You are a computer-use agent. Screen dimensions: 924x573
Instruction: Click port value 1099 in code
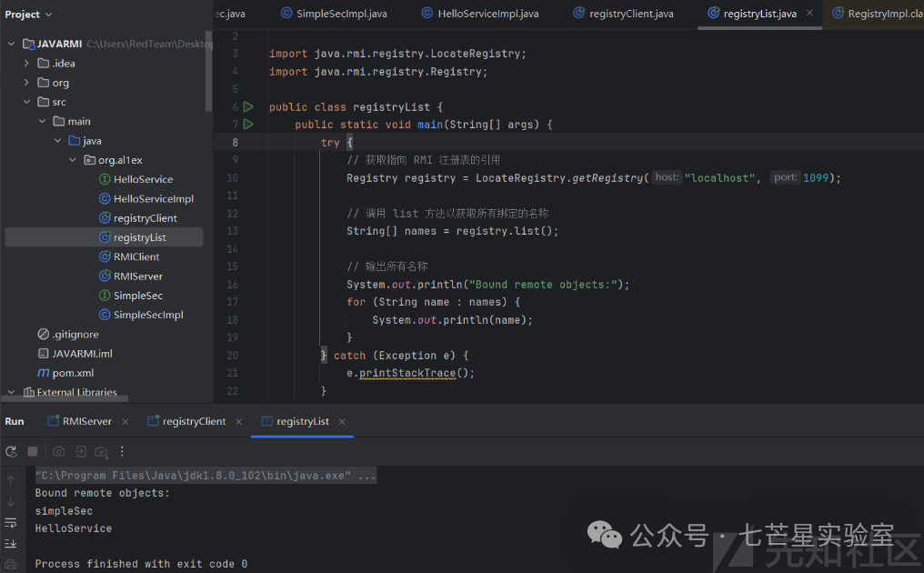click(816, 178)
